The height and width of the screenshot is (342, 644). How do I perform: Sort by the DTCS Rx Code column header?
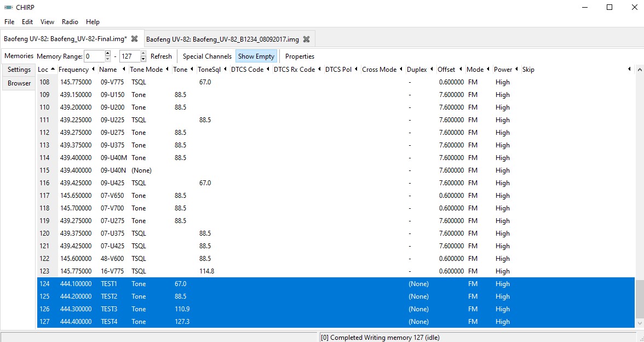pos(297,70)
